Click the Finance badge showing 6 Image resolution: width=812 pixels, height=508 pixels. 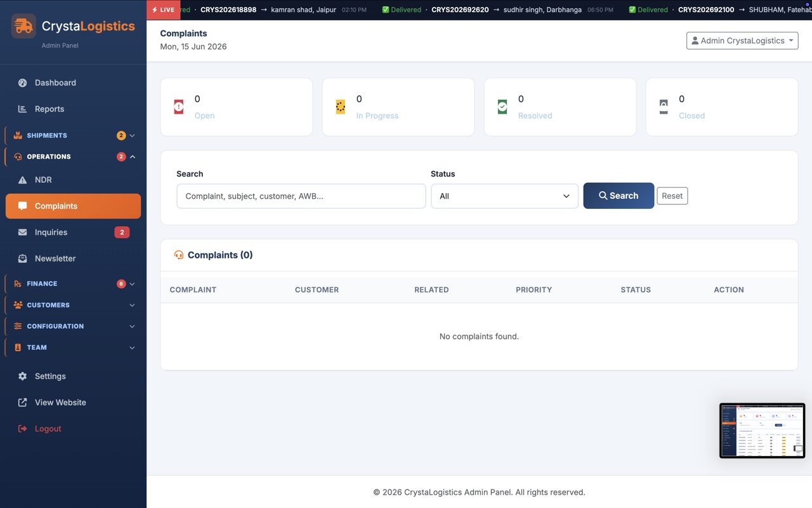(121, 284)
